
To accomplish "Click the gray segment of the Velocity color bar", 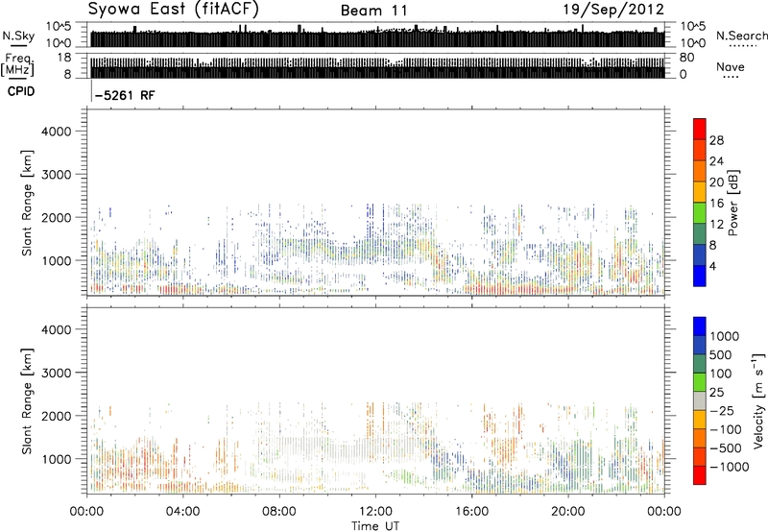I will 700,401.
